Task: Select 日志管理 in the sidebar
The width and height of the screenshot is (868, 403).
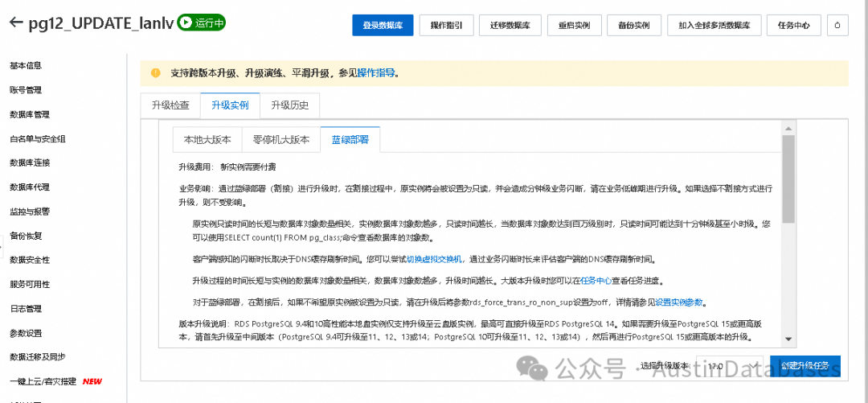Action: [x=26, y=309]
